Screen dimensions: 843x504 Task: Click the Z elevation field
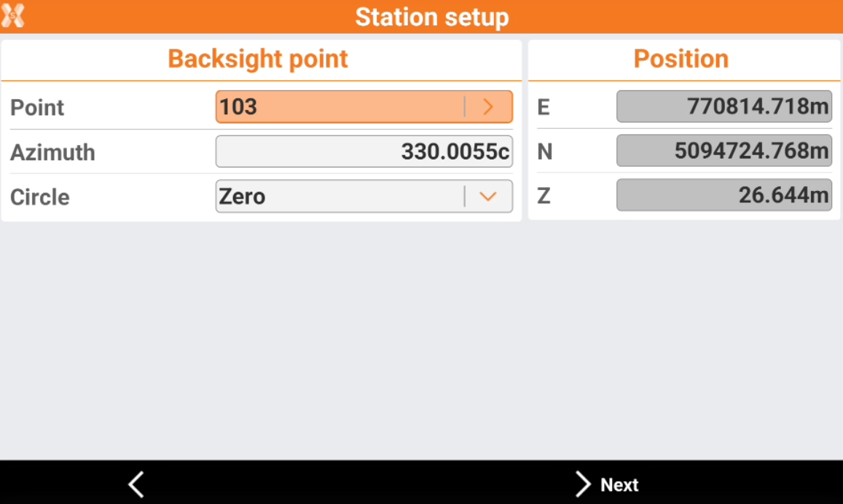click(x=724, y=195)
